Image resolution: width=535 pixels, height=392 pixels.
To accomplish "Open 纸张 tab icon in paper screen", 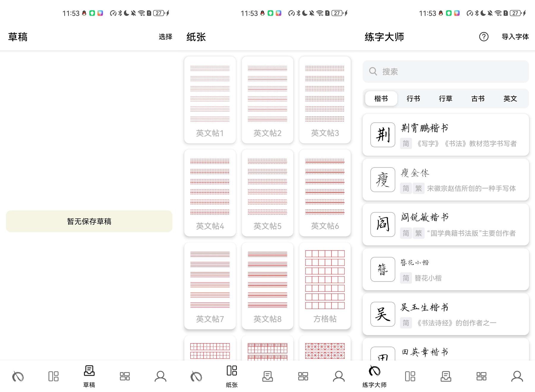I will click(x=232, y=371).
